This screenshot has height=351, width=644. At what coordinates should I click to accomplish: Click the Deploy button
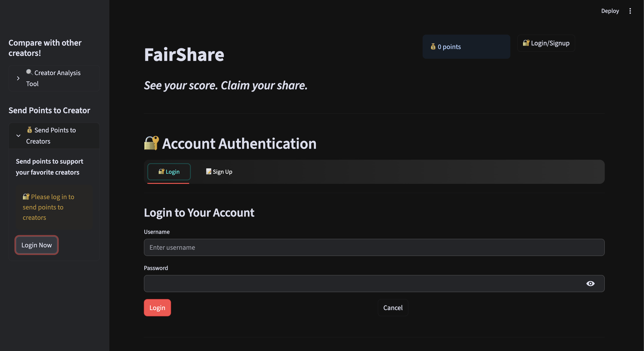(610, 11)
